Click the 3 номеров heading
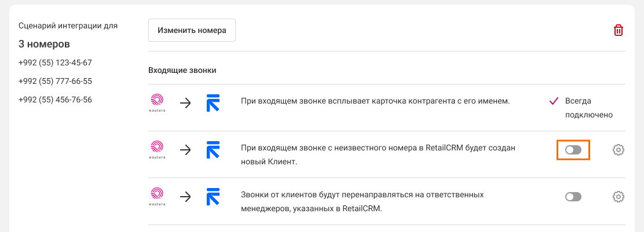This screenshot has width=644, height=232. click(44, 44)
